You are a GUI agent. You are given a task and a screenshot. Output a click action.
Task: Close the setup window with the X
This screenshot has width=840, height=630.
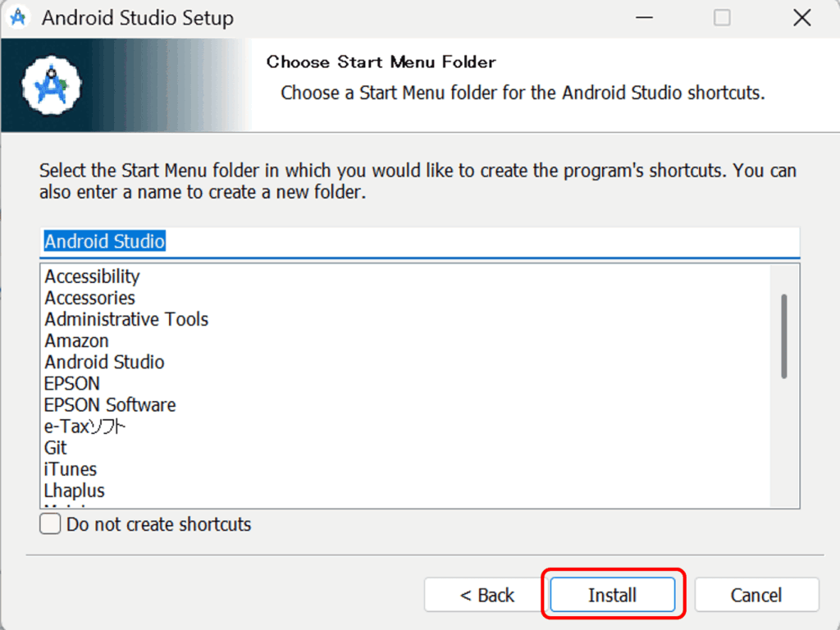[802, 18]
